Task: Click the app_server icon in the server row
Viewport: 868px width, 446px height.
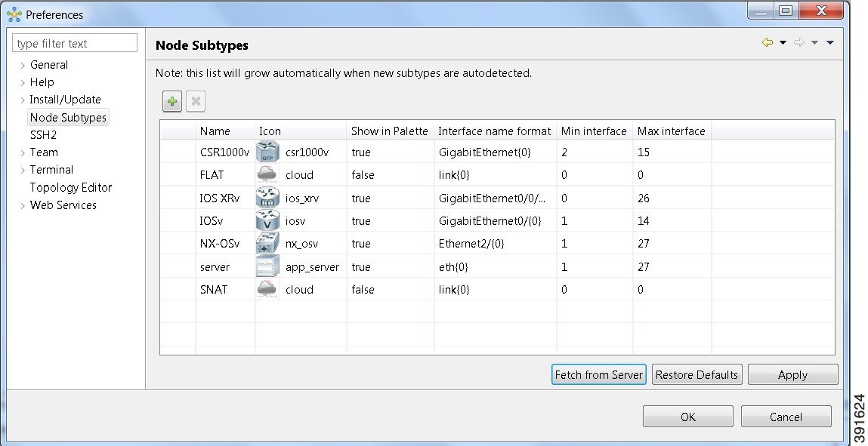Action: pos(266,266)
